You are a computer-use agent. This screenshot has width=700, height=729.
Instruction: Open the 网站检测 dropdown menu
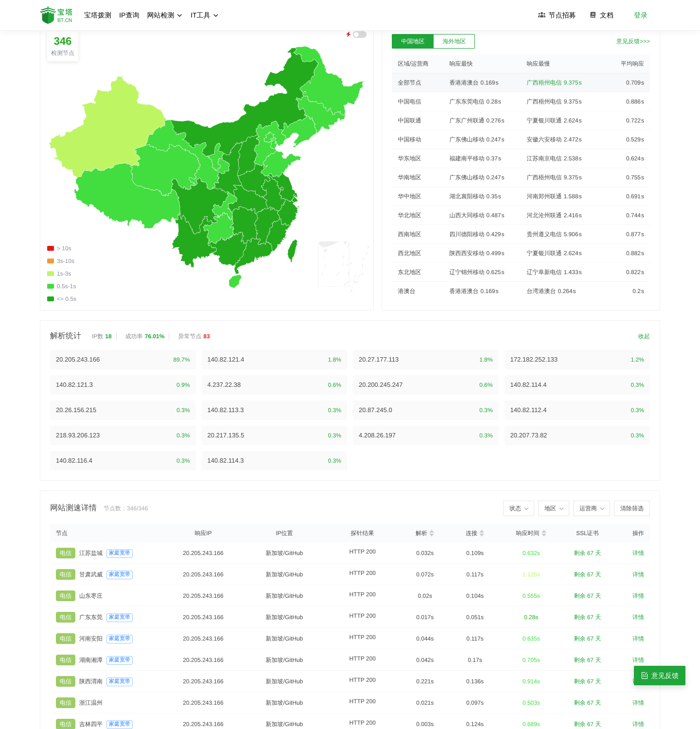[164, 15]
